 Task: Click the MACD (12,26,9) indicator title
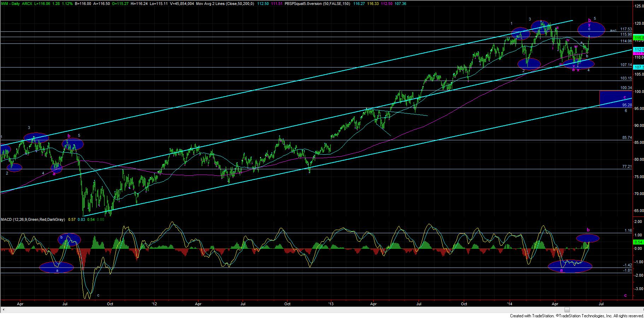[33, 219]
